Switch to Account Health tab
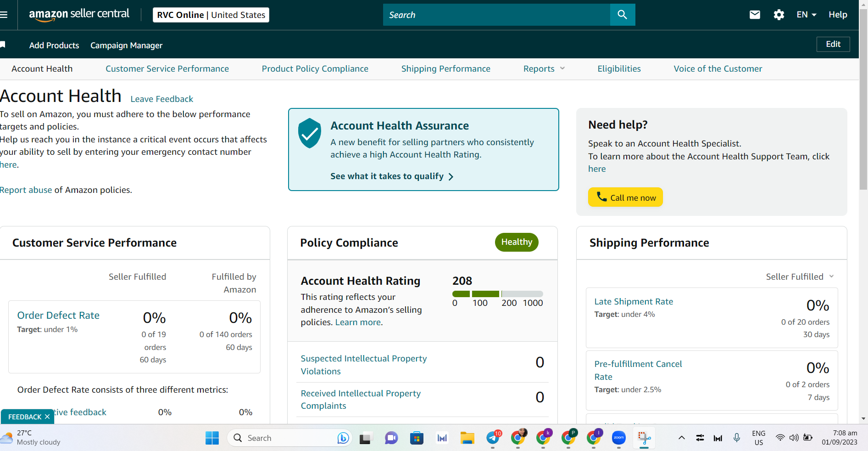The width and height of the screenshot is (868, 451). pos(42,69)
